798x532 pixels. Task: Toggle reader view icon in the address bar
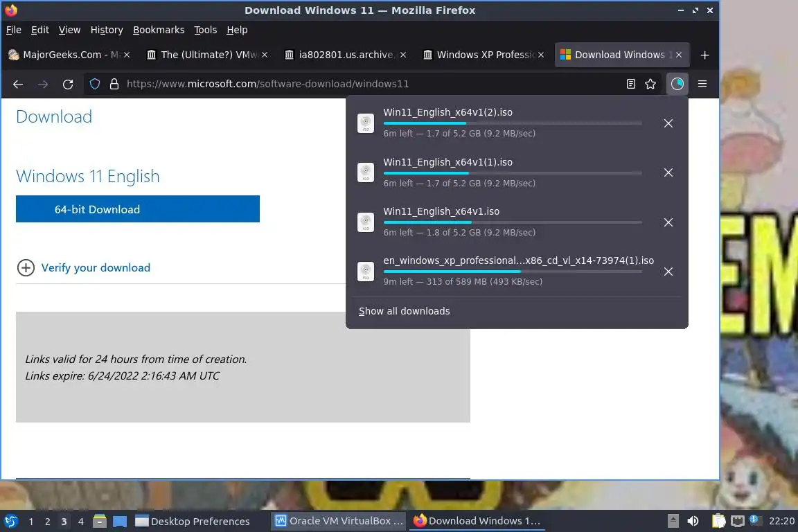tap(630, 84)
